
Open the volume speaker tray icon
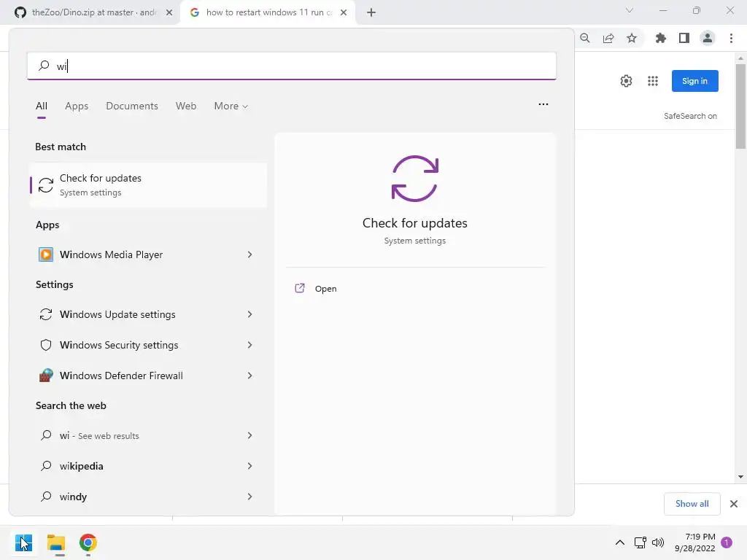click(658, 542)
